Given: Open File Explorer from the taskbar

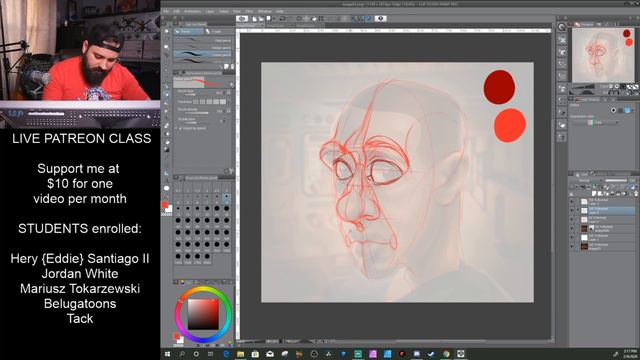Looking at the screenshot, I should tap(240, 354).
